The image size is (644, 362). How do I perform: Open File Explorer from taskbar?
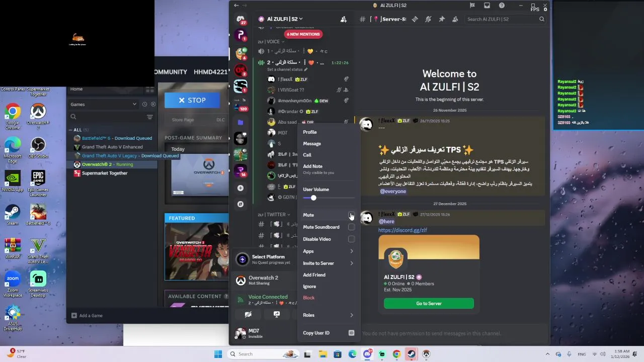coord(323,354)
